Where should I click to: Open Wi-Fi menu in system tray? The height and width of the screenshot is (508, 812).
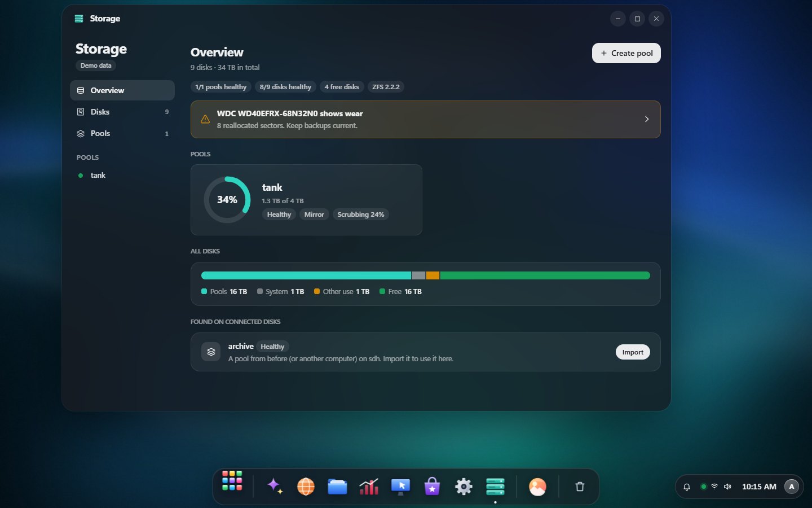714,487
